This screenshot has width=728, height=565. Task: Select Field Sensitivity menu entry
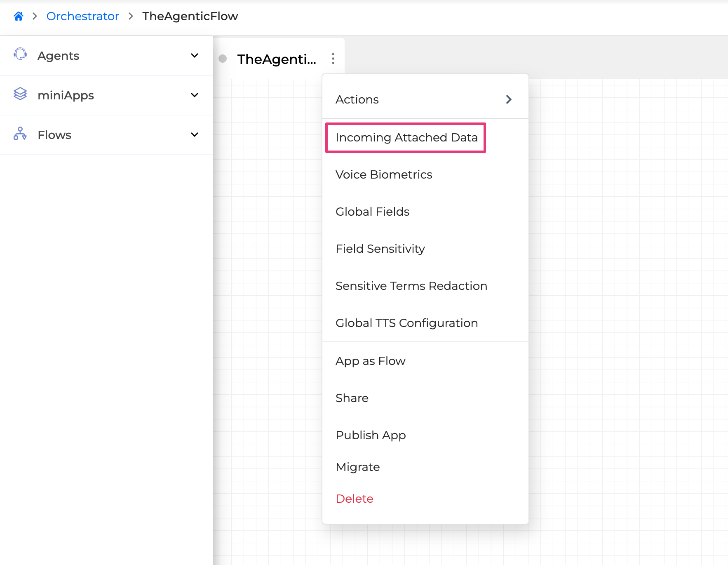[x=380, y=249]
